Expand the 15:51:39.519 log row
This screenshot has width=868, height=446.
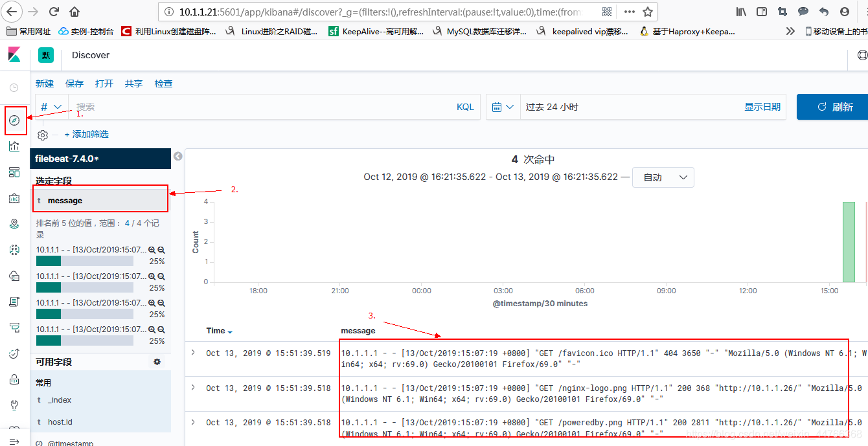pos(193,353)
